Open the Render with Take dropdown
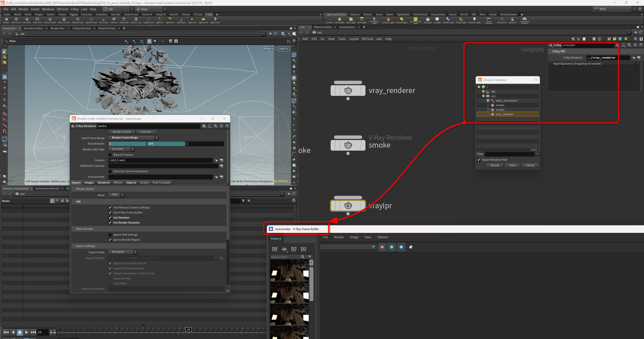This screenshot has height=339, width=644. (122, 149)
